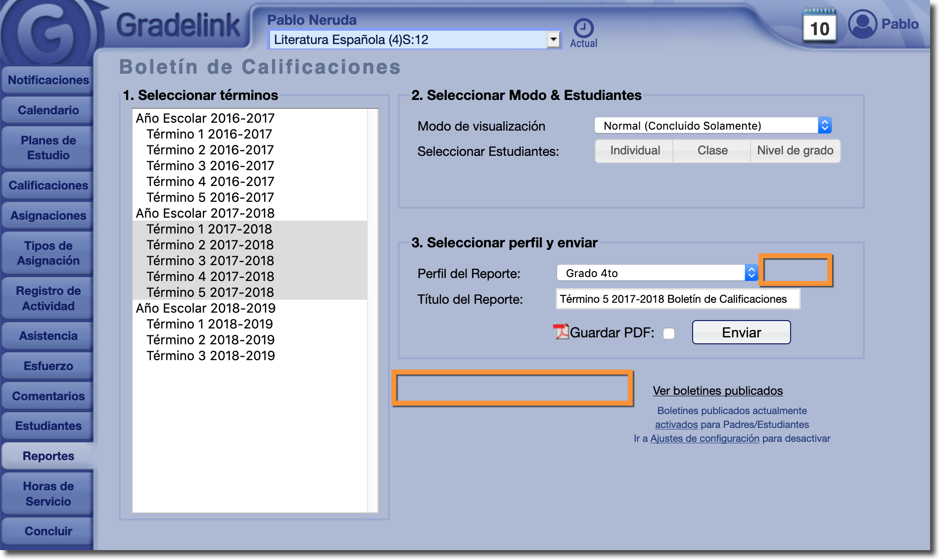
Task: Go to the Calificaciones sidebar tab
Action: click(x=48, y=186)
